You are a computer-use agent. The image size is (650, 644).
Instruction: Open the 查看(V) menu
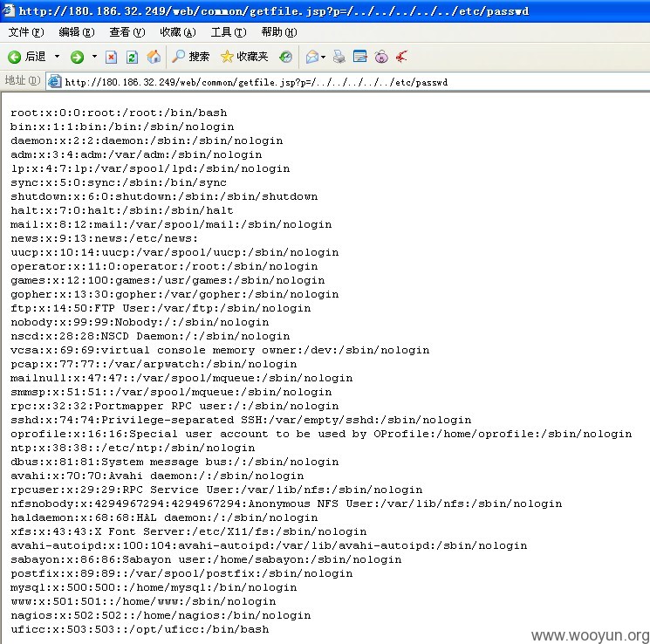[127, 32]
